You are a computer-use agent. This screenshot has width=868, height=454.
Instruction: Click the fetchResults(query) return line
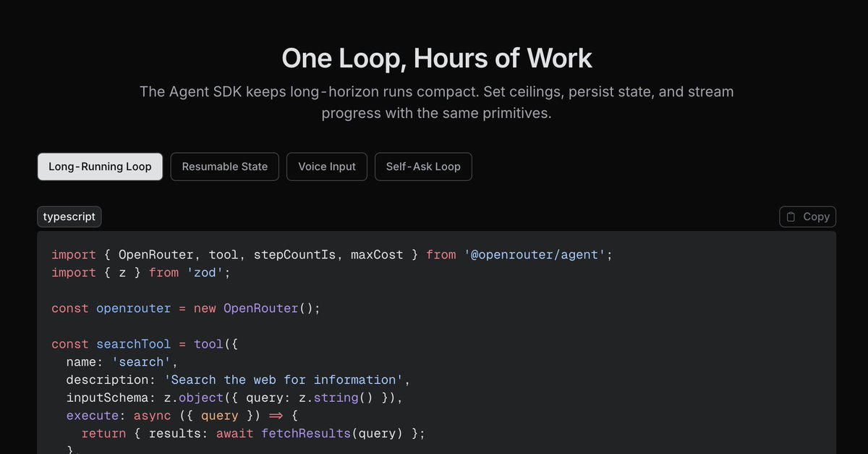pos(253,433)
